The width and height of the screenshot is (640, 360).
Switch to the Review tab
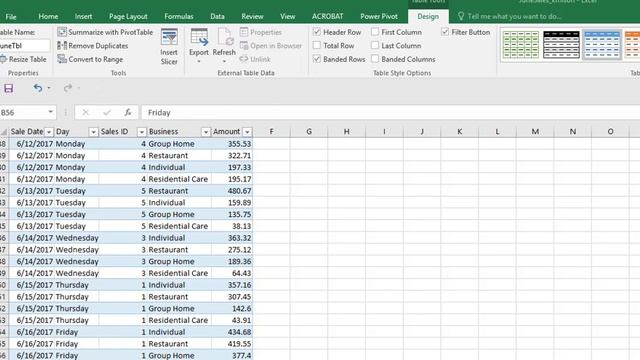[252, 16]
